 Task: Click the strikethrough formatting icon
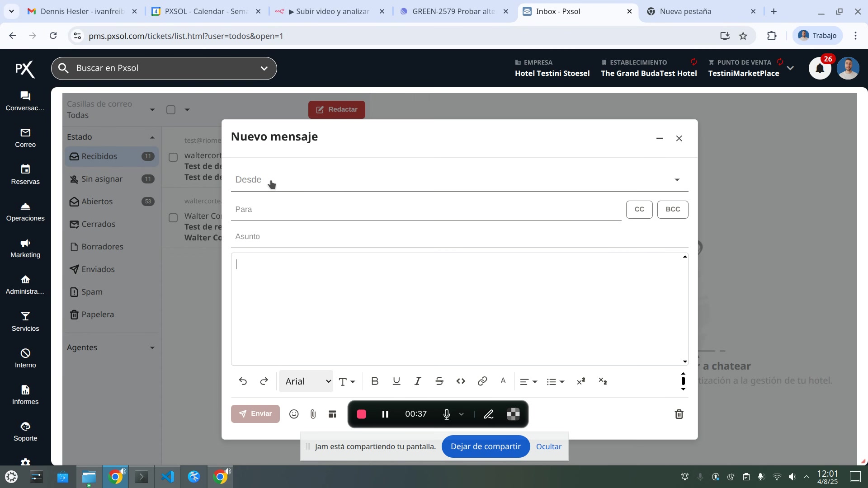439,381
